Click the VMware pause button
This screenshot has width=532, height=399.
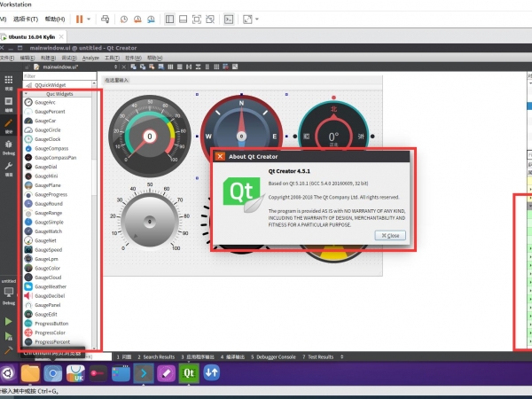click(x=79, y=18)
